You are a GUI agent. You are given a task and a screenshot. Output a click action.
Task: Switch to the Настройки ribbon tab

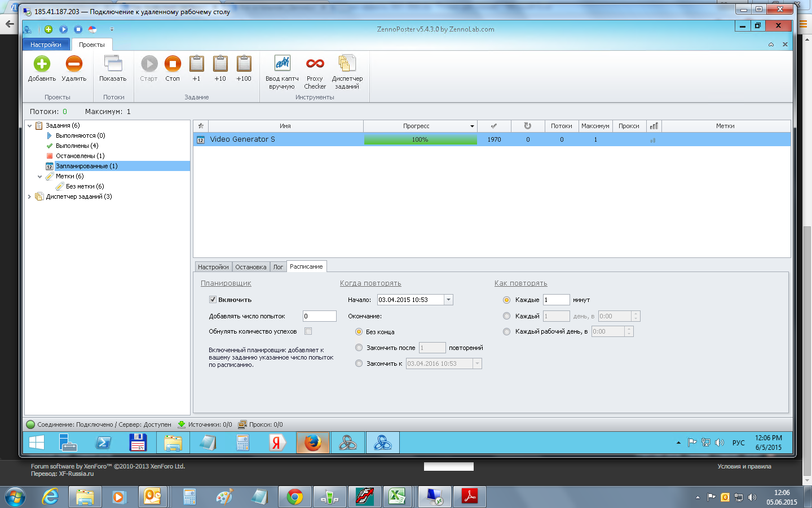pos(46,45)
